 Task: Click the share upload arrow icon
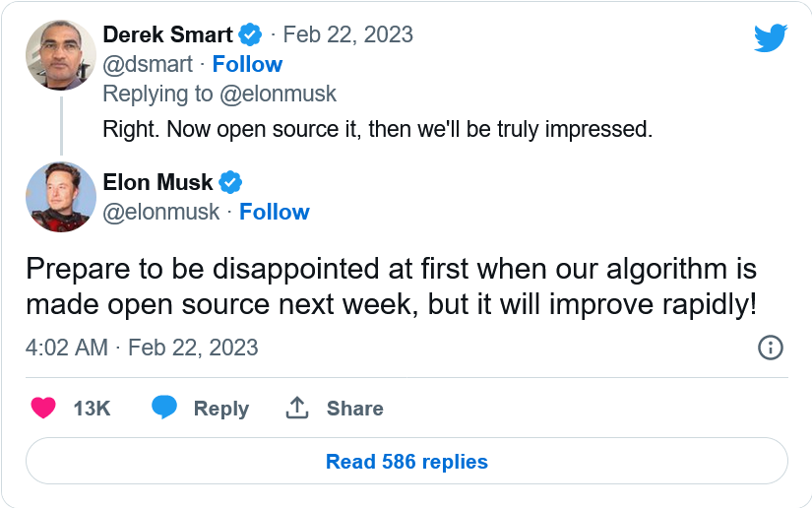(297, 408)
